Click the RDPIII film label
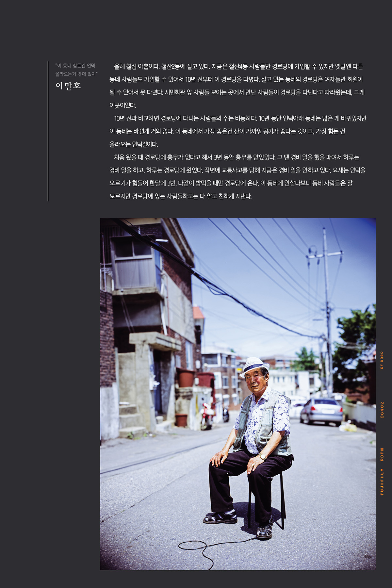Image resolution: width=392 pixels, height=588 pixels. [382, 454]
